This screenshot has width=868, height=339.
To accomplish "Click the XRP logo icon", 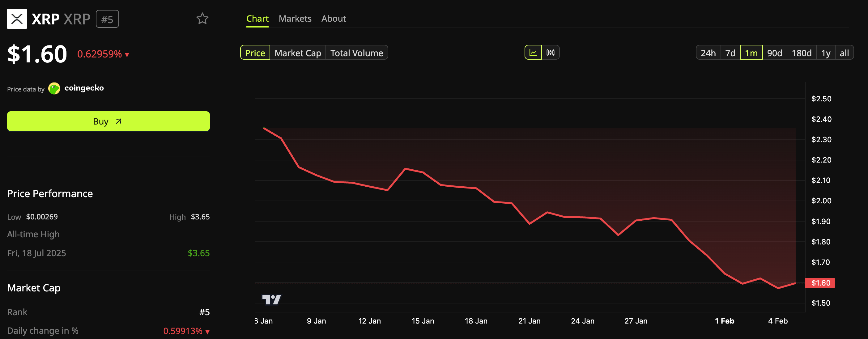I will [x=17, y=19].
